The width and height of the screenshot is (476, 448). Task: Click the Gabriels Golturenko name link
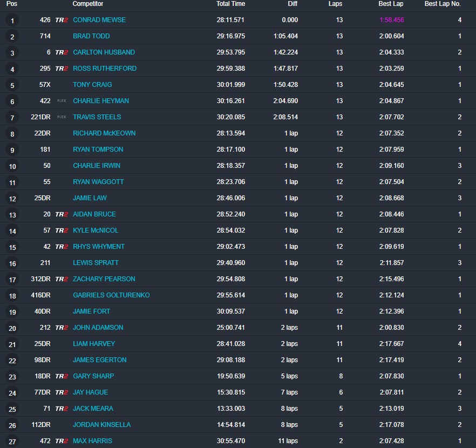(x=111, y=295)
